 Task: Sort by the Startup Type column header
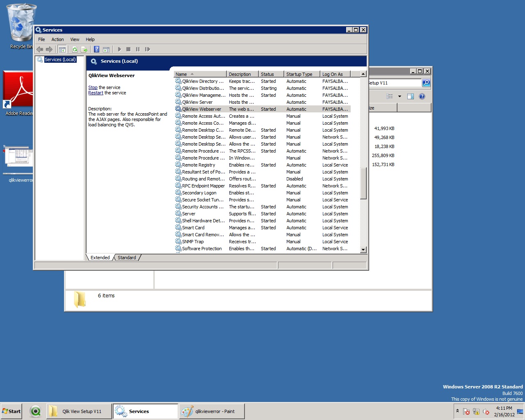[x=302, y=74]
